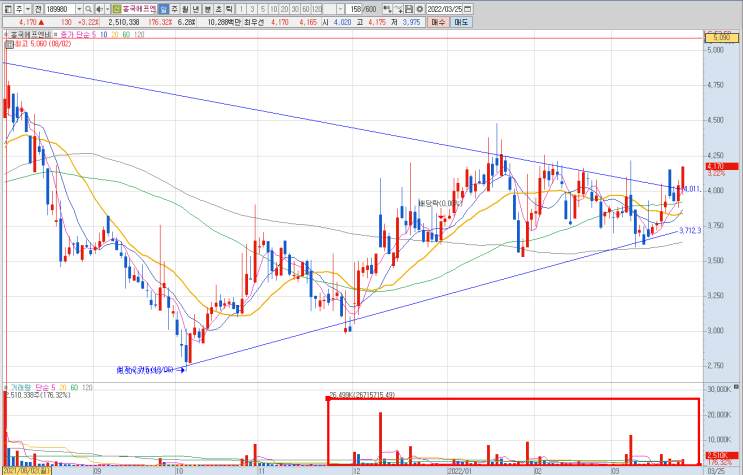The image size is (743, 475).
Task: Expand the stock code history dropdown
Action: tap(79, 9)
